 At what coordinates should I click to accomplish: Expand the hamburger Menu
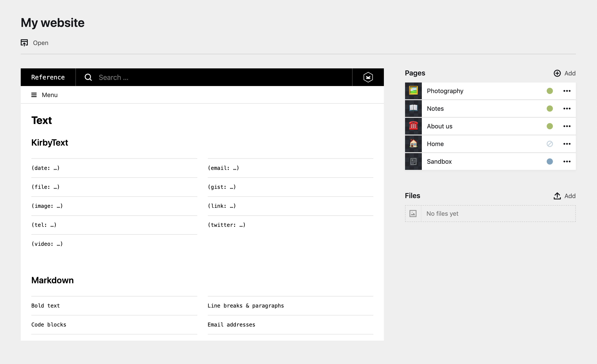tap(44, 95)
